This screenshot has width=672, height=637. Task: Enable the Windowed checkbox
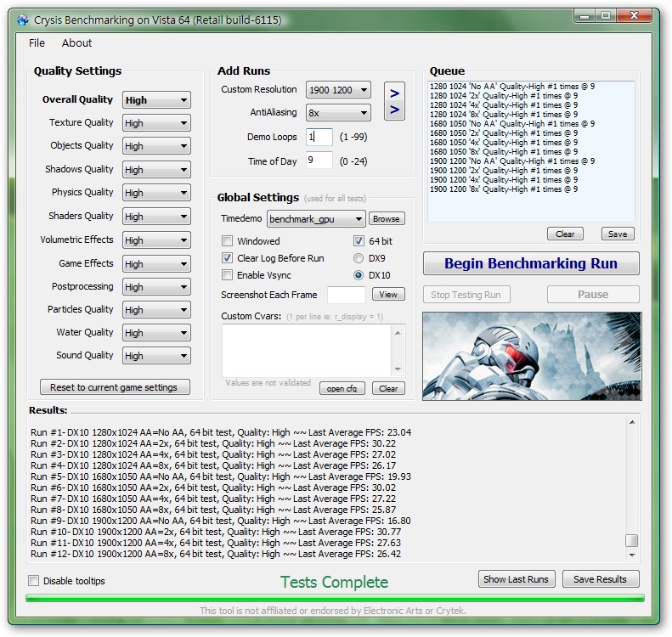pyautogui.click(x=227, y=241)
